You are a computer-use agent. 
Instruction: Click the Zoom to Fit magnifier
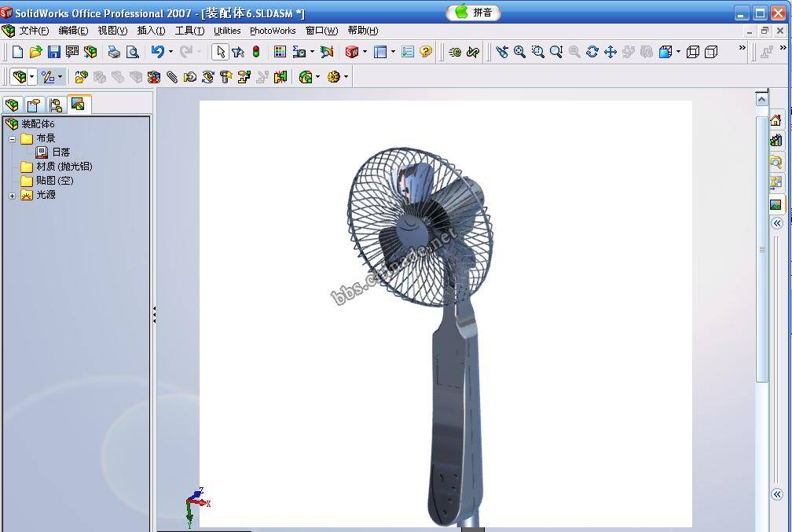[x=519, y=52]
